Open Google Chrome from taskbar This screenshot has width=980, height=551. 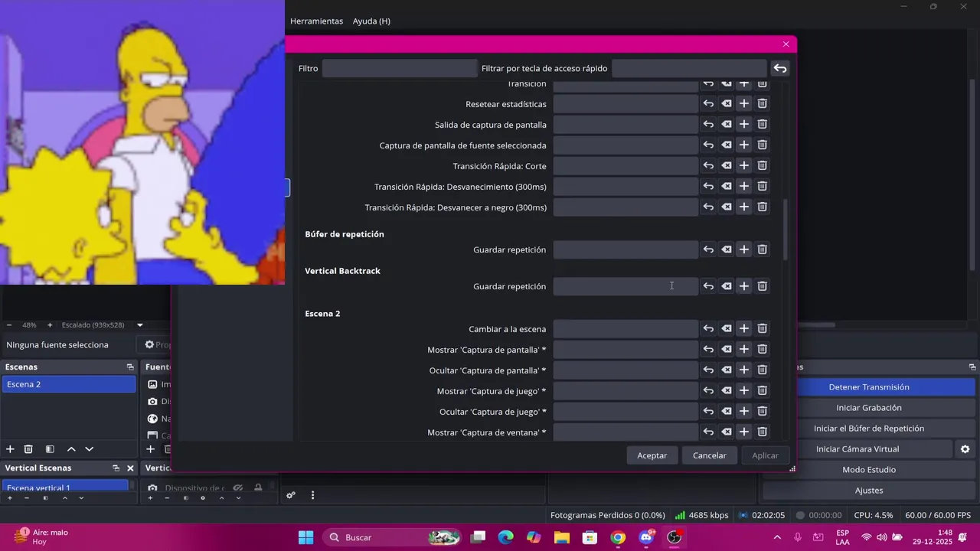tap(618, 537)
